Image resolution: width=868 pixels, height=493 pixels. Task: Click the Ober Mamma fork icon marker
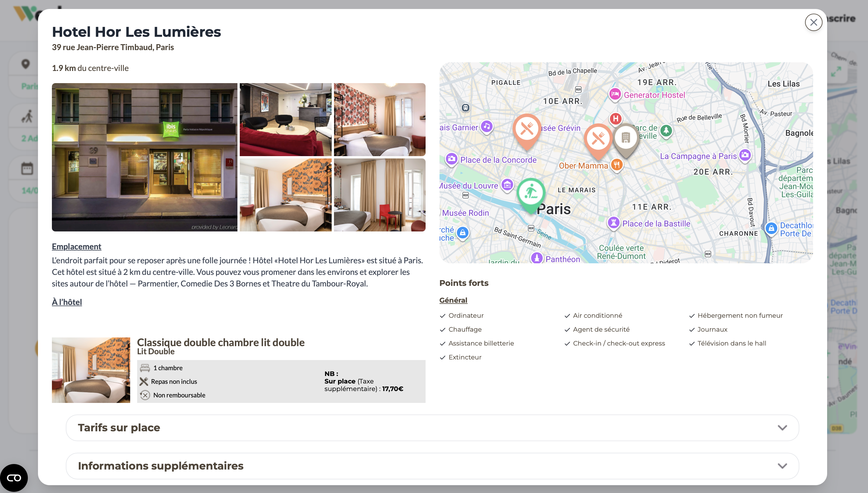[617, 165]
